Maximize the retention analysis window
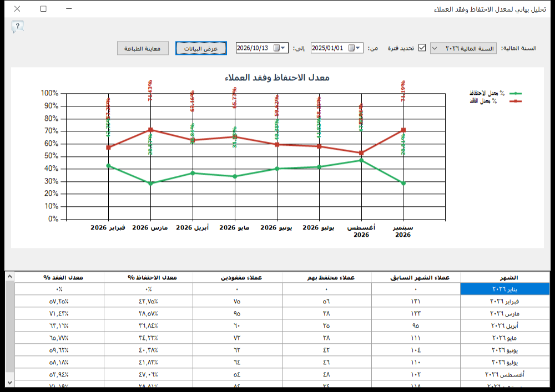Viewport: 555px width, 392px height. tap(43, 8)
